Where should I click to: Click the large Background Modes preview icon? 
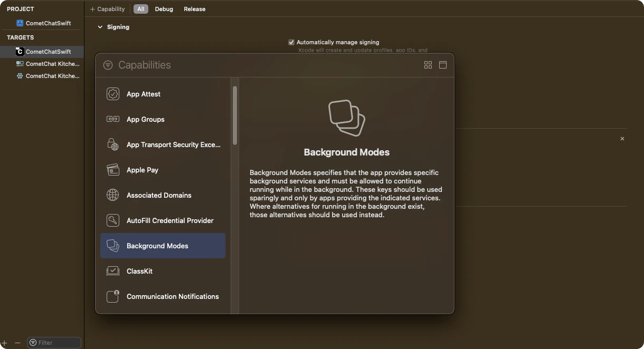(347, 118)
